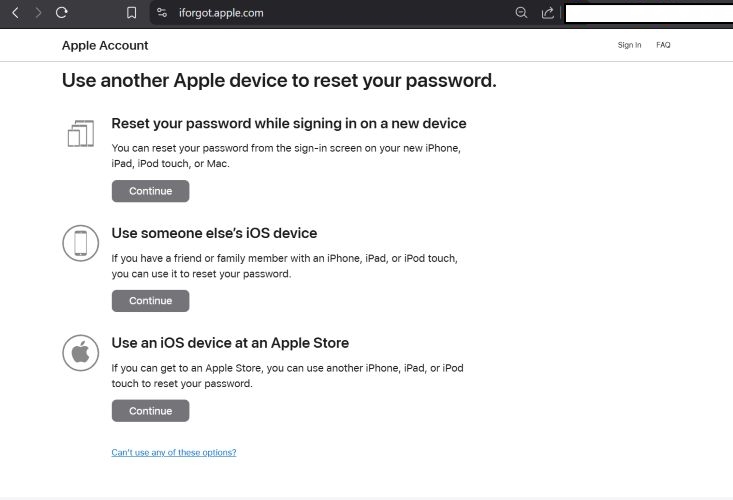Image resolution: width=733 pixels, height=500 pixels.
Task: Reload the current page
Action: pos(62,13)
